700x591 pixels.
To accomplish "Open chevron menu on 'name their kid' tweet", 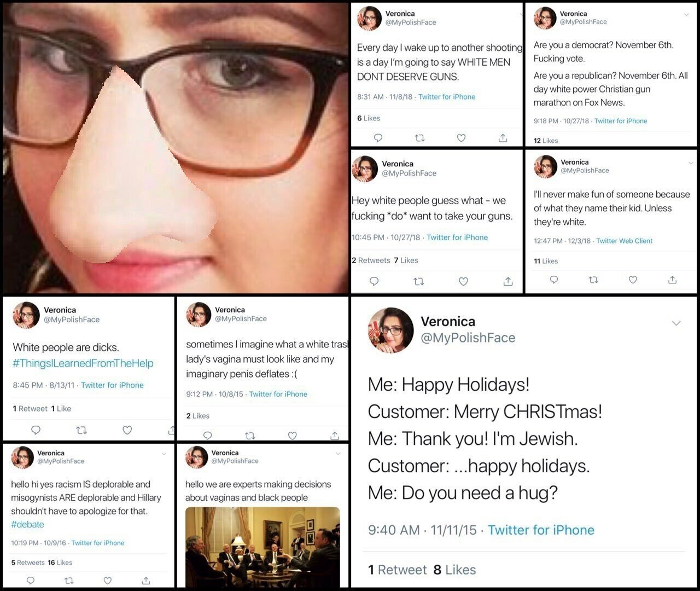I will click(691, 163).
